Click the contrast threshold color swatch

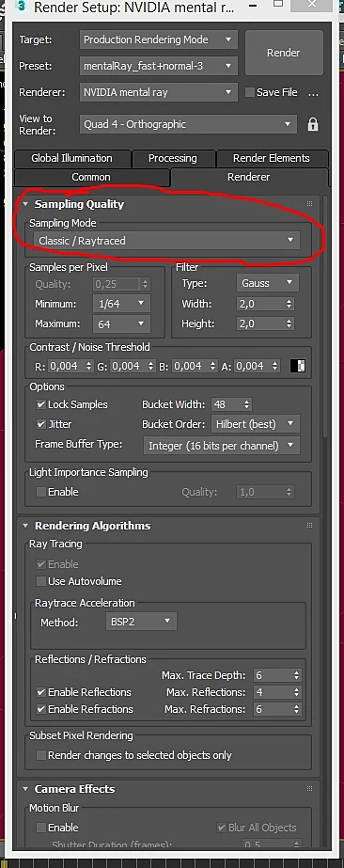coord(298,366)
